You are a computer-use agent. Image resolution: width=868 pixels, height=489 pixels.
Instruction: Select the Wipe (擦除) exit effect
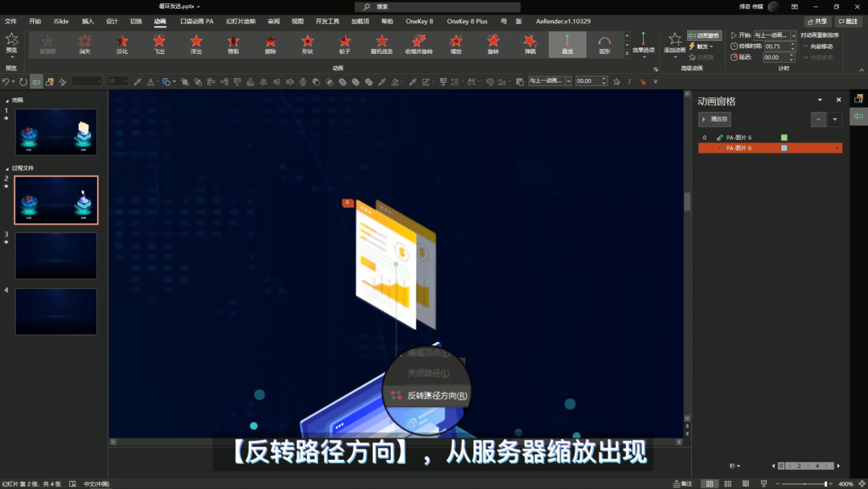(x=270, y=44)
